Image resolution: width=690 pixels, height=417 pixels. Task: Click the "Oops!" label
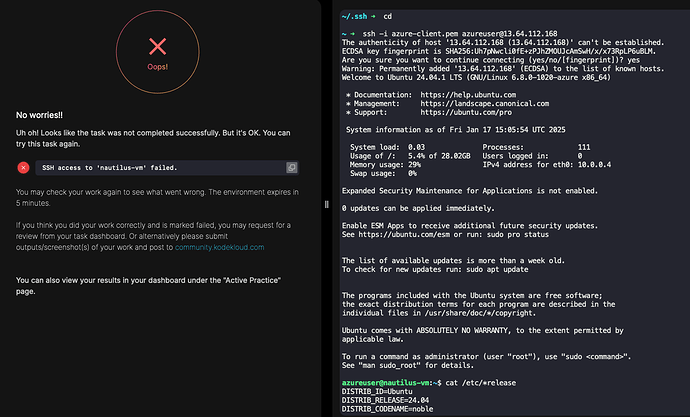[x=157, y=68]
